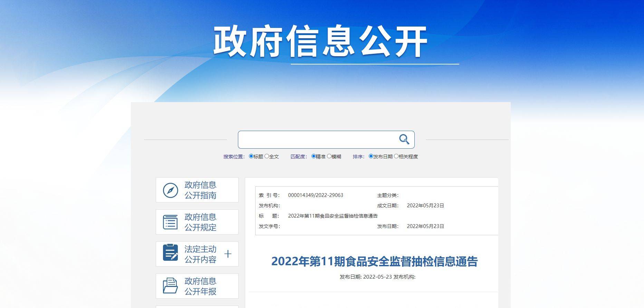
Task: Expand 法定主动公开内容 with the plus sign
Action: point(228,254)
